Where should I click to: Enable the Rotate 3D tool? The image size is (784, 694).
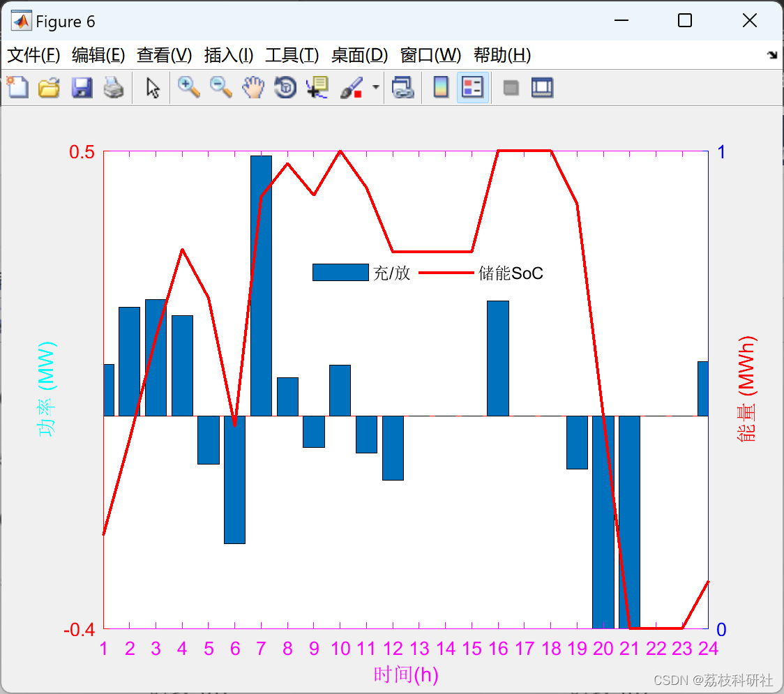[x=285, y=87]
